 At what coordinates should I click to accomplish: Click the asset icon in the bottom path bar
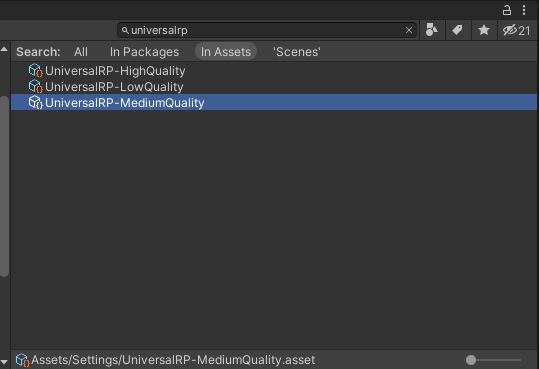(23, 360)
